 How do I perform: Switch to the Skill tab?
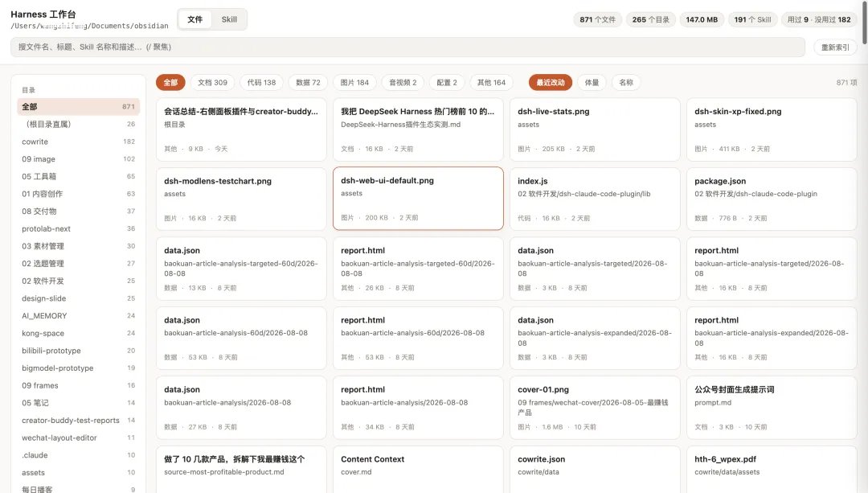point(229,19)
